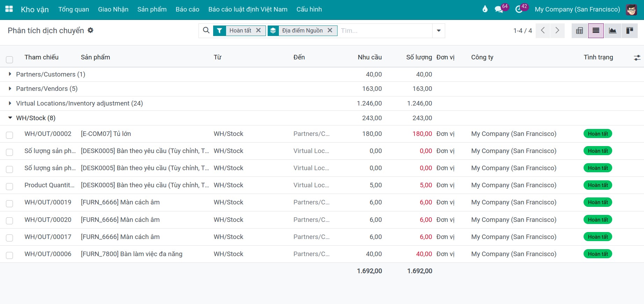Open the Sản phẩm menu
Viewport: 644px width, 304px height.
pos(152,9)
